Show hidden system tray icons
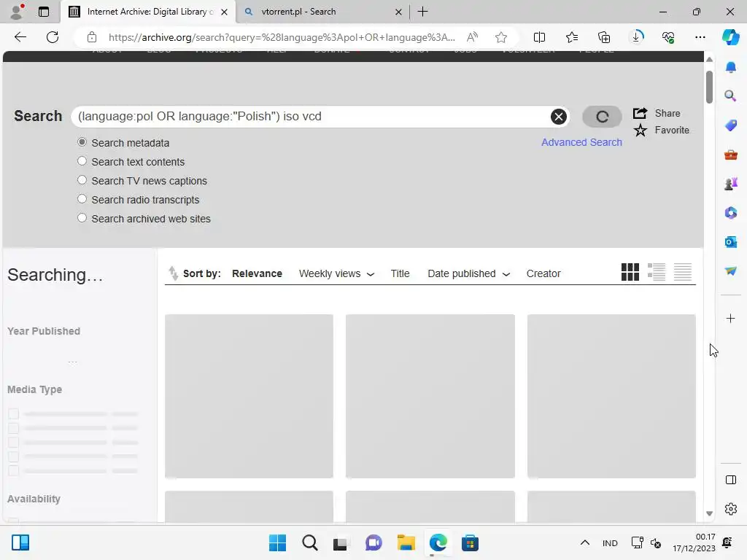This screenshot has width=747, height=560. (584, 542)
